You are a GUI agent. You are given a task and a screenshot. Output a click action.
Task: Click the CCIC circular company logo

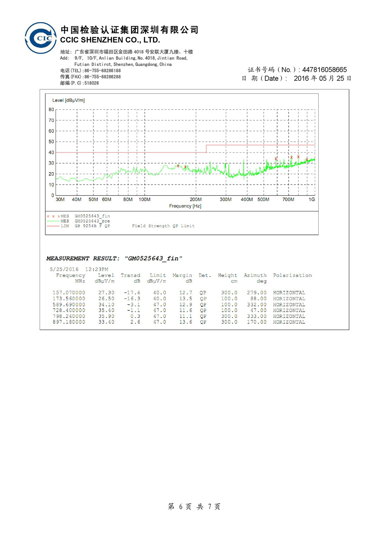point(41,38)
